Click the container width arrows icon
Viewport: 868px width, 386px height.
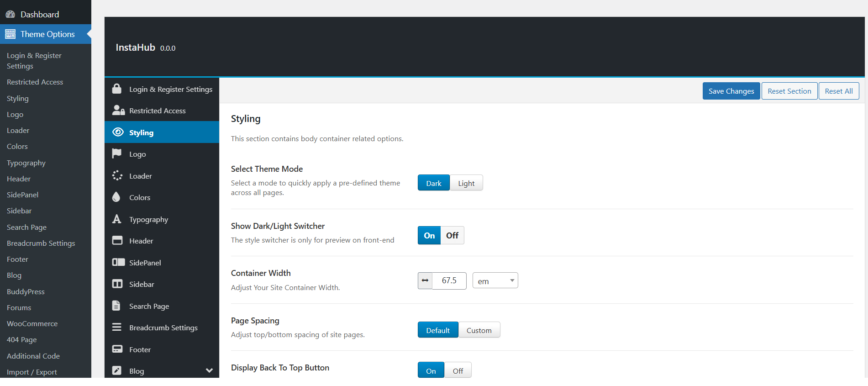click(x=425, y=280)
